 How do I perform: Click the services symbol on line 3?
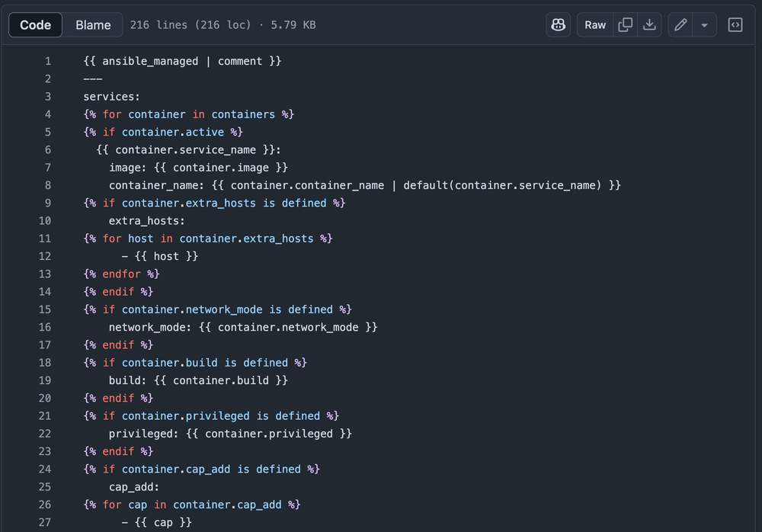click(x=107, y=96)
